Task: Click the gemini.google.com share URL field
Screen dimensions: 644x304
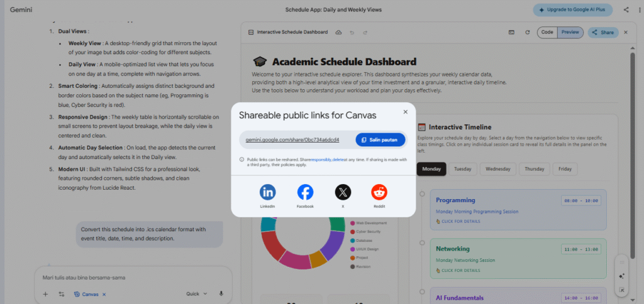Action: 294,139
